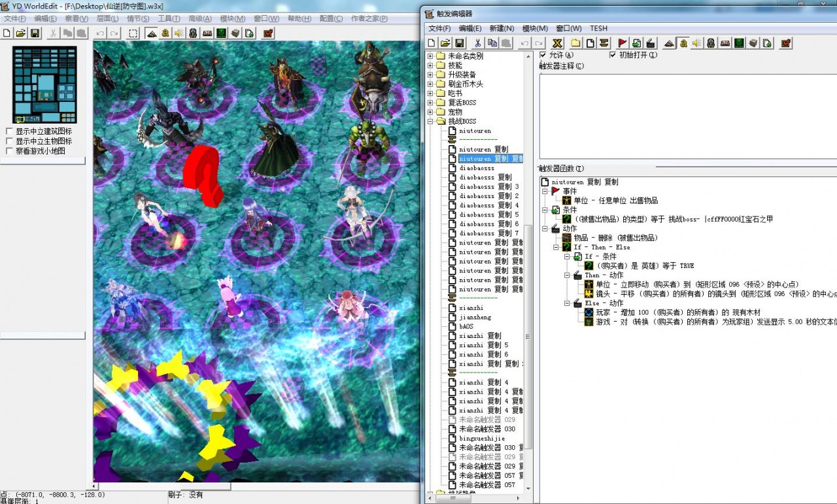Select event 单位 - 任意单位 出售物品
Screen dimensions: 837x504
(x=616, y=201)
